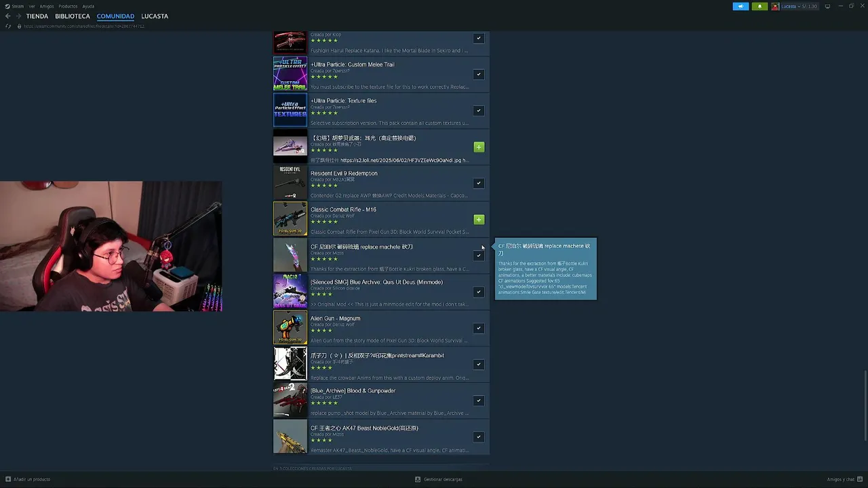The image size is (868, 488).
Task: Toggle checkbox for AK47 Beast NobleGold
Action: click(x=479, y=436)
